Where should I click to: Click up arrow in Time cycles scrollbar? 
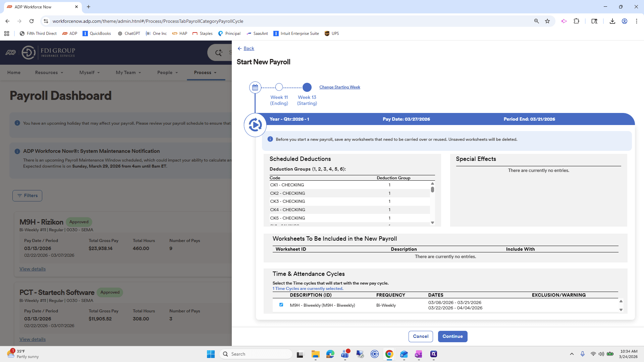tap(621, 301)
